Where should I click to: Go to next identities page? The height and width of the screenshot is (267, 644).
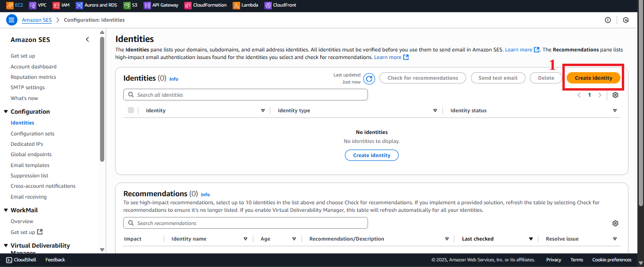click(x=600, y=95)
